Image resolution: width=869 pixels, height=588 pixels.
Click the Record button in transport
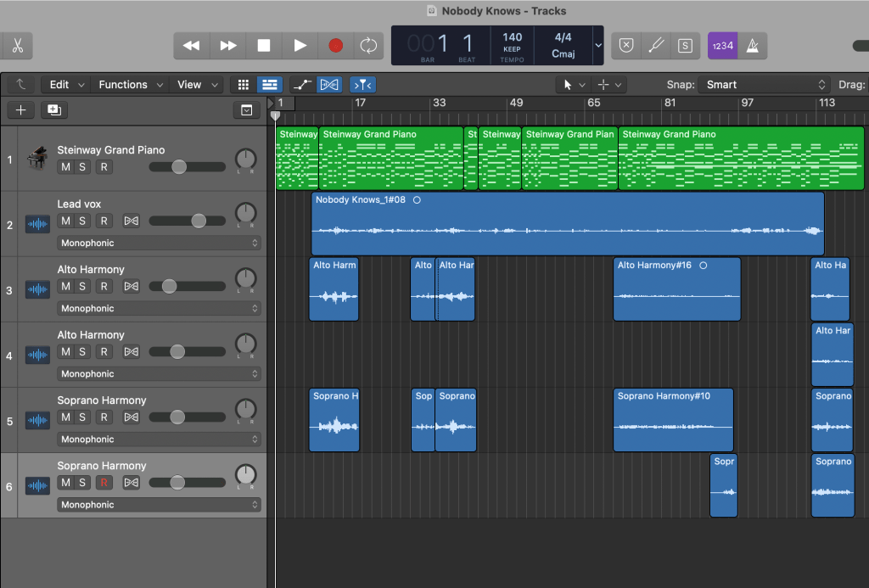coord(335,46)
